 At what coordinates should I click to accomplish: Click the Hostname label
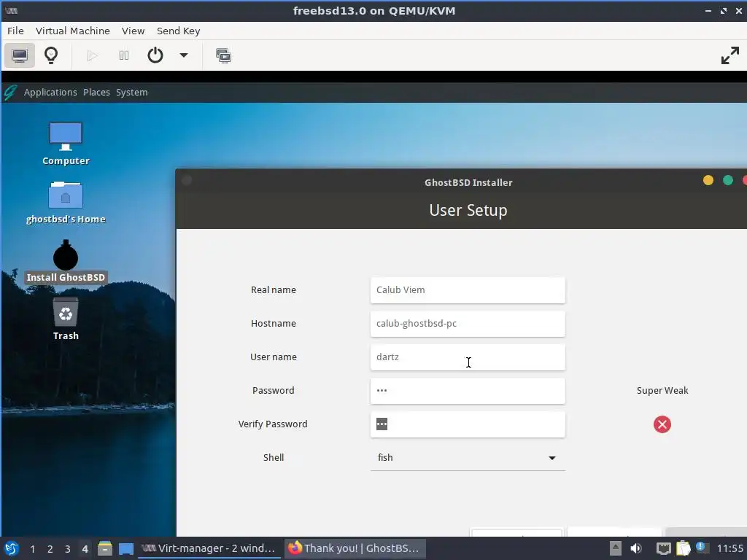[x=274, y=324]
